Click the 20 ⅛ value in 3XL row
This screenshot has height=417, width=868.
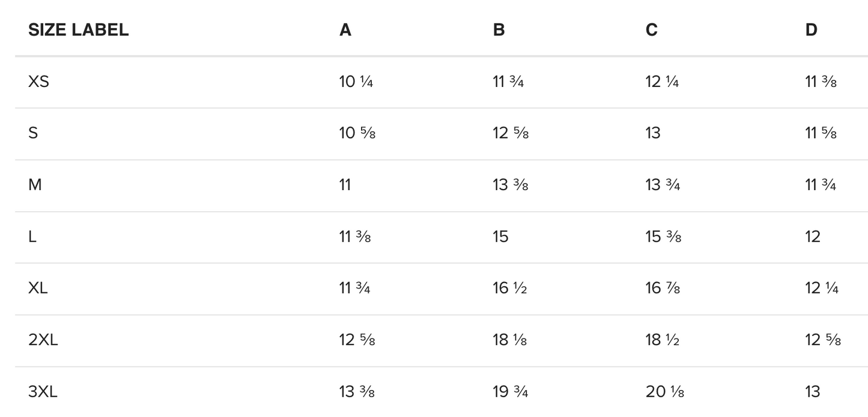pyautogui.click(x=664, y=392)
